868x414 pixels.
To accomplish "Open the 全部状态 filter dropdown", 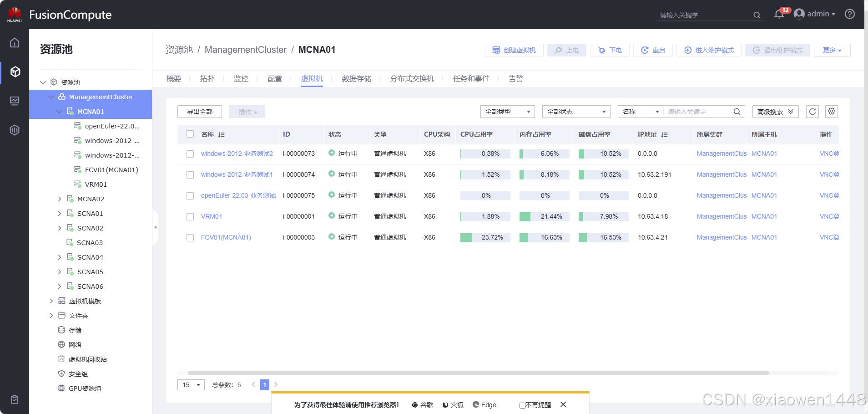I will tap(576, 112).
